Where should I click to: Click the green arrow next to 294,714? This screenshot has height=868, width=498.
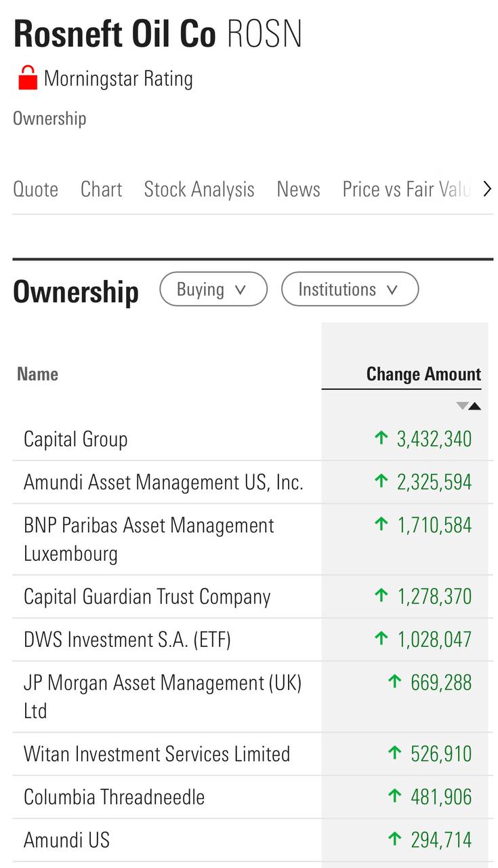395,840
